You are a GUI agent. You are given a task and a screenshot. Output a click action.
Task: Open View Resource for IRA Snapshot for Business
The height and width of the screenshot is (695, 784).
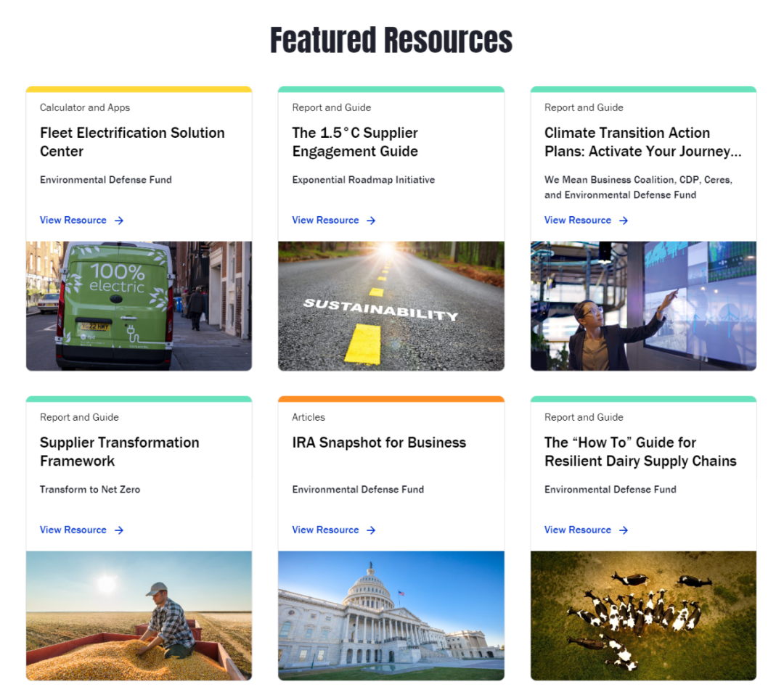click(x=334, y=530)
